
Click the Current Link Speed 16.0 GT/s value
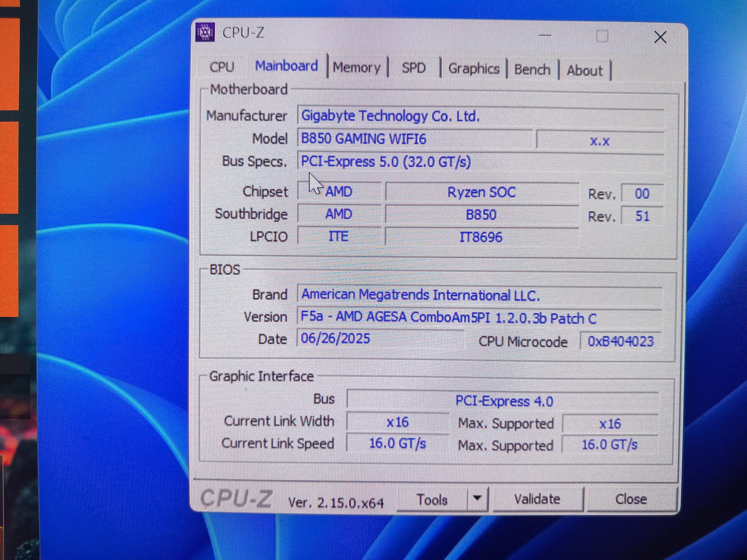click(397, 443)
